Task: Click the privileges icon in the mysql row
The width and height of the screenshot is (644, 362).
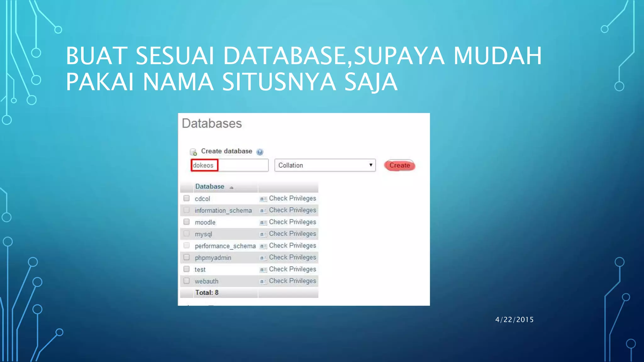Action: click(x=263, y=234)
